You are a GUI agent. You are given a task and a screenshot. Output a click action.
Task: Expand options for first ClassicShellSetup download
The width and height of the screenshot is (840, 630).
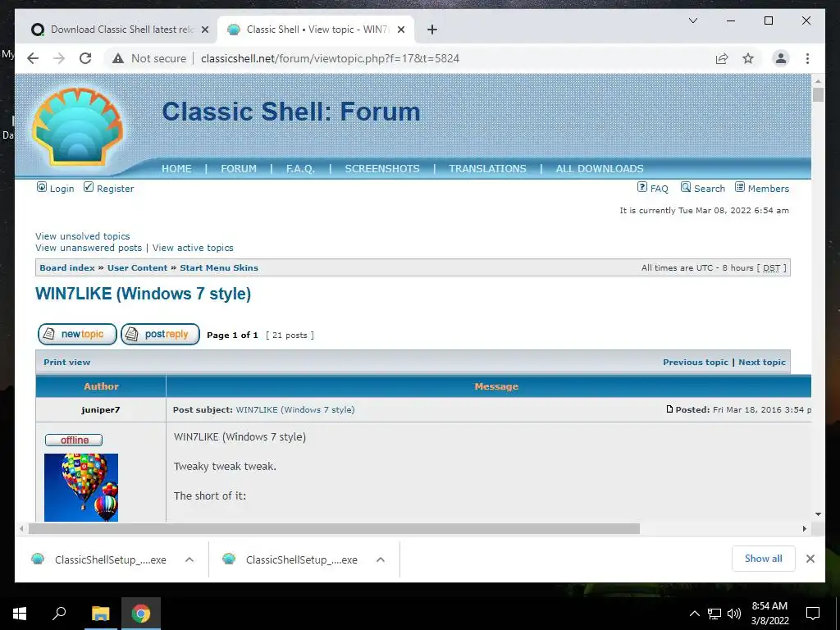[189, 559]
